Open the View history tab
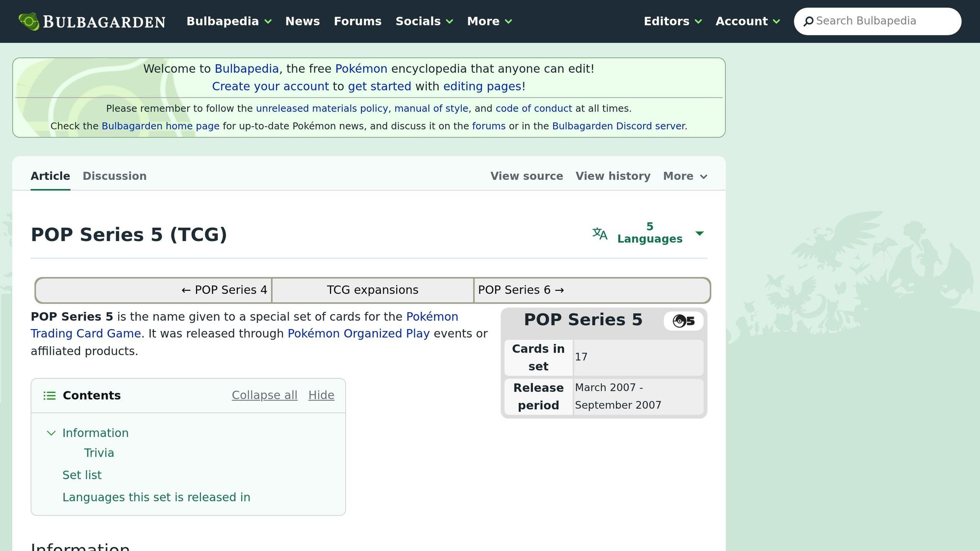 613,176
